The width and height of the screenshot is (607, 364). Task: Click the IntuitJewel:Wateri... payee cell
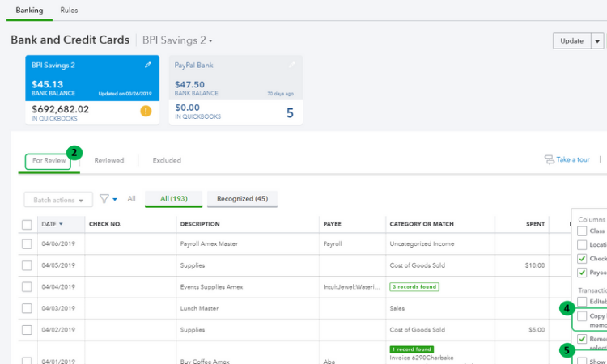[x=351, y=287]
